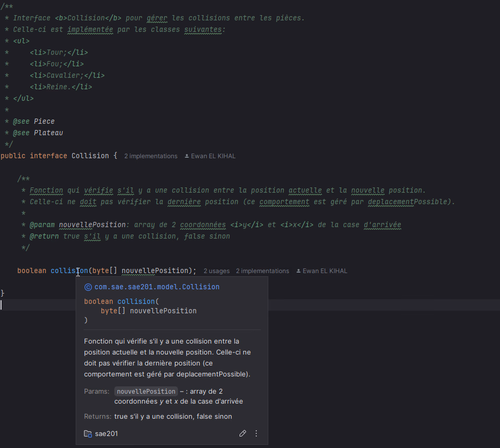The image size is (500, 448).
Task: Click author icon next to interface declaration
Action: point(187,156)
